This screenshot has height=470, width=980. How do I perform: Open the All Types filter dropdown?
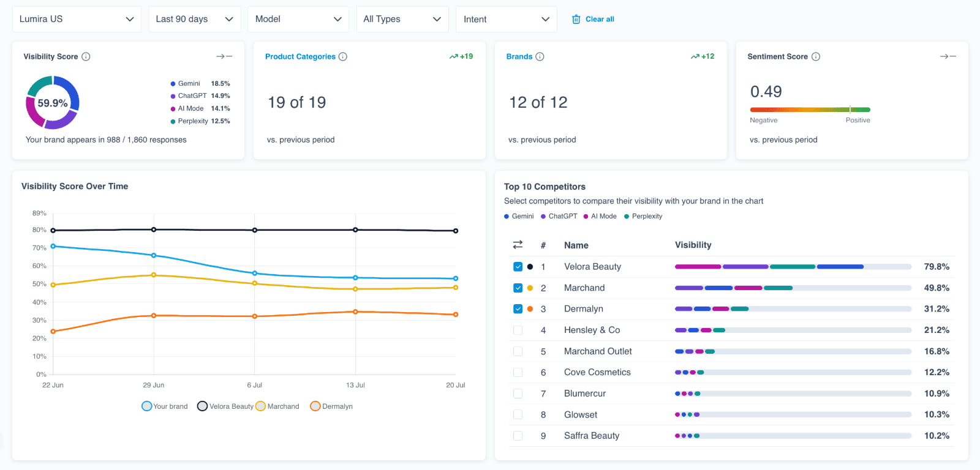point(402,19)
